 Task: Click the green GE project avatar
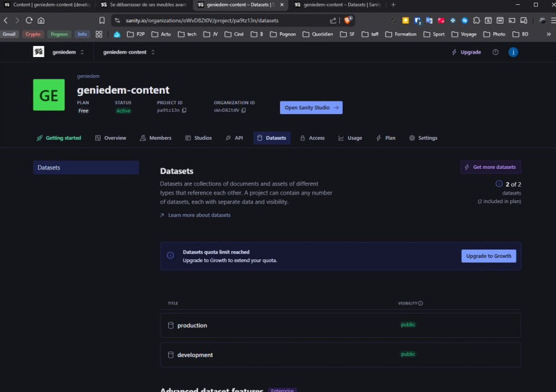click(x=49, y=95)
